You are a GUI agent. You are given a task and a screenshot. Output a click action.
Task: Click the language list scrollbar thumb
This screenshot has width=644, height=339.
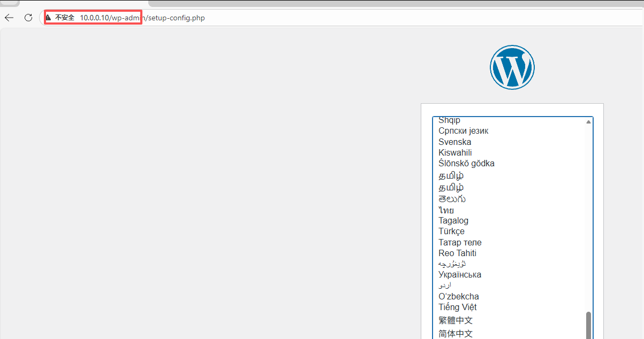point(588,325)
